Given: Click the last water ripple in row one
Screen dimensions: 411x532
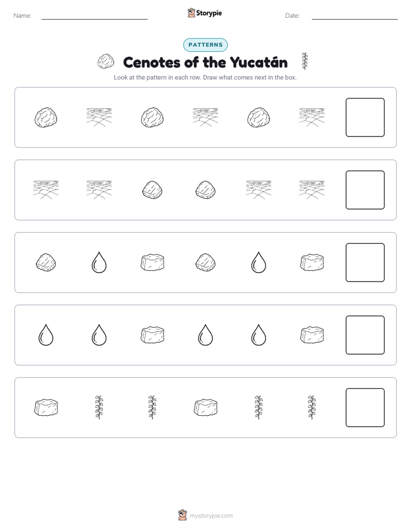Looking at the screenshot, I should [311, 117].
